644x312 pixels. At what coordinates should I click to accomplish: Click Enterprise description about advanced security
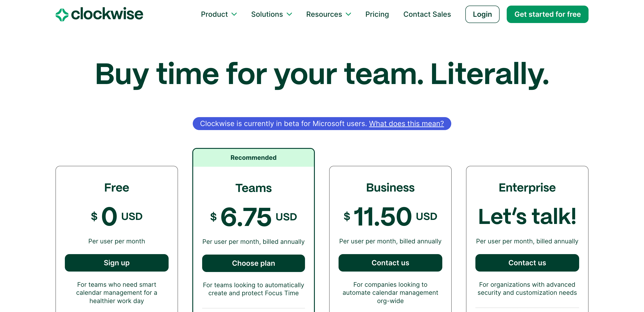(527, 289)
